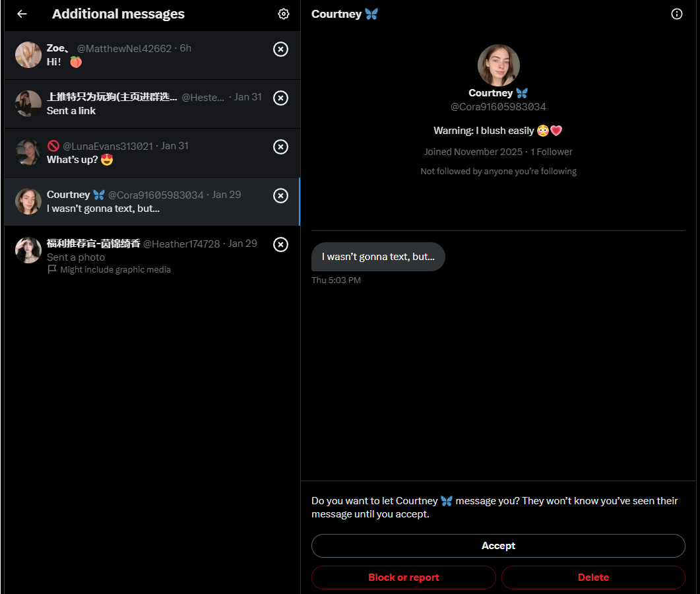
Task: Go back using the left arrow icon
Action: point(22,14)
